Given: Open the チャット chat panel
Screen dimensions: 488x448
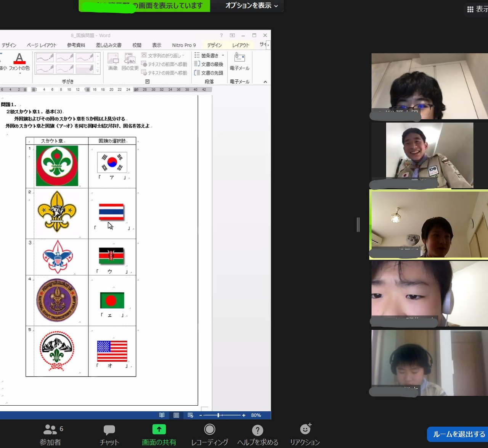Looking at the screenshot, I should [109, 435].
